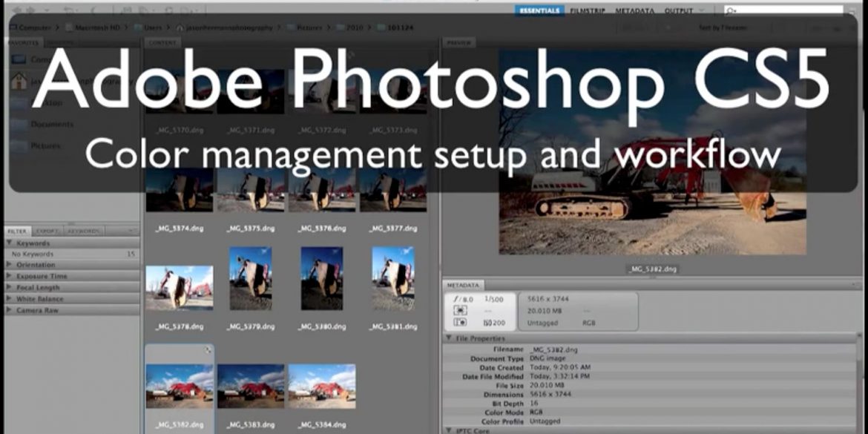Click the _MG_5382.dng label in the Content panel

[180, 424]
